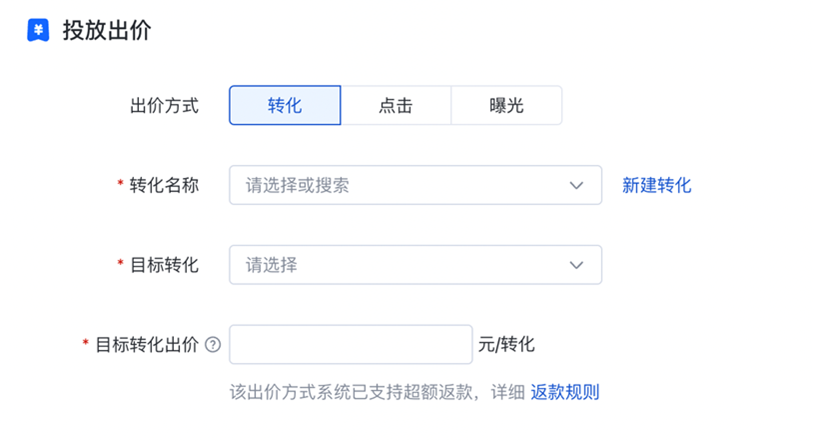Screen dimensions: 814x441
Task: Click the 元/转化 unit text
Action: coord(507,345)
